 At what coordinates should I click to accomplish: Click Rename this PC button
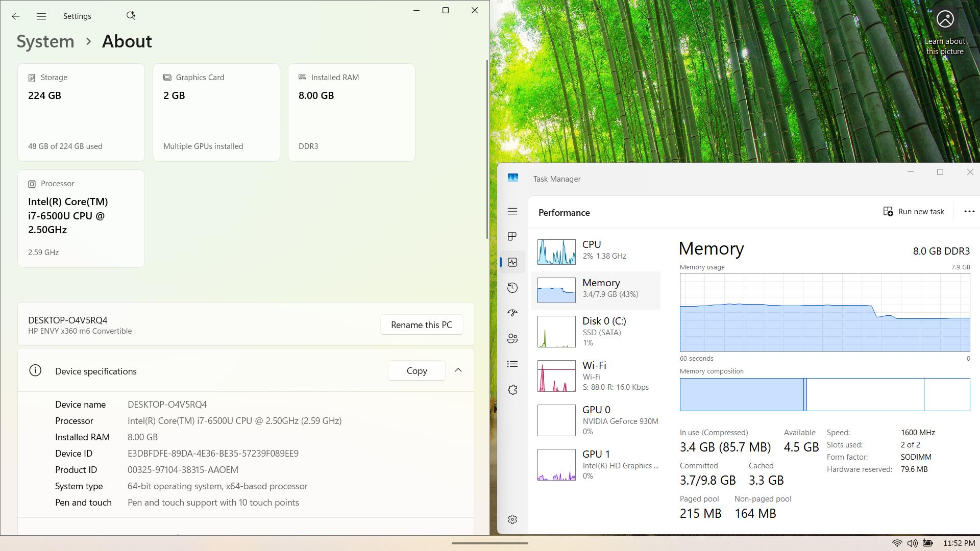(422, 325)
